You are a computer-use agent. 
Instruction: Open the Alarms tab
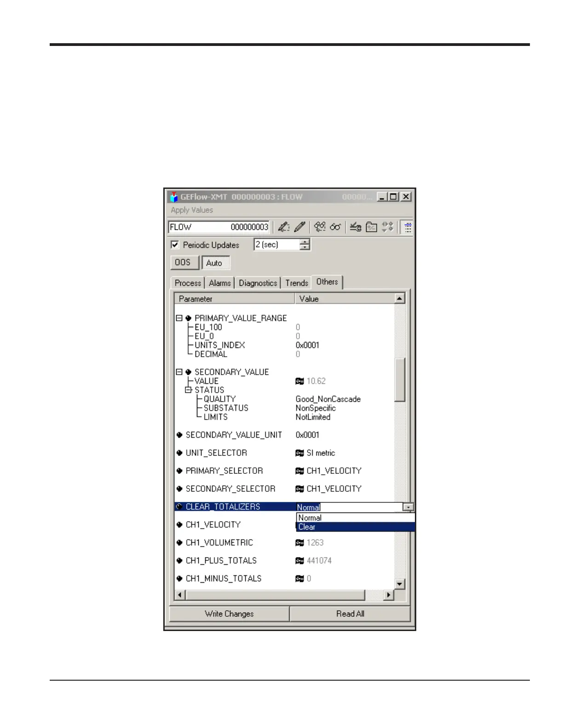pyautogui.click(x=219, y=283)
